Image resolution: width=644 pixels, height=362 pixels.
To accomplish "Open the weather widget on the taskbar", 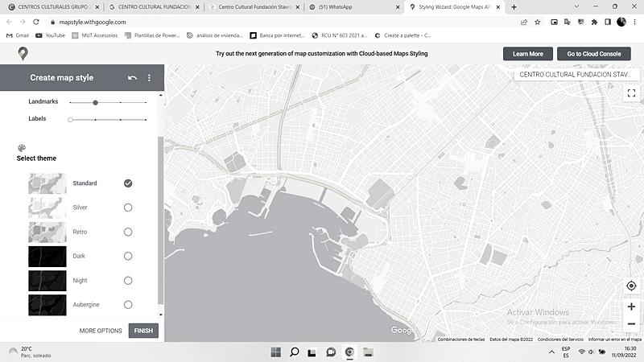I will [x=30, y=352].
